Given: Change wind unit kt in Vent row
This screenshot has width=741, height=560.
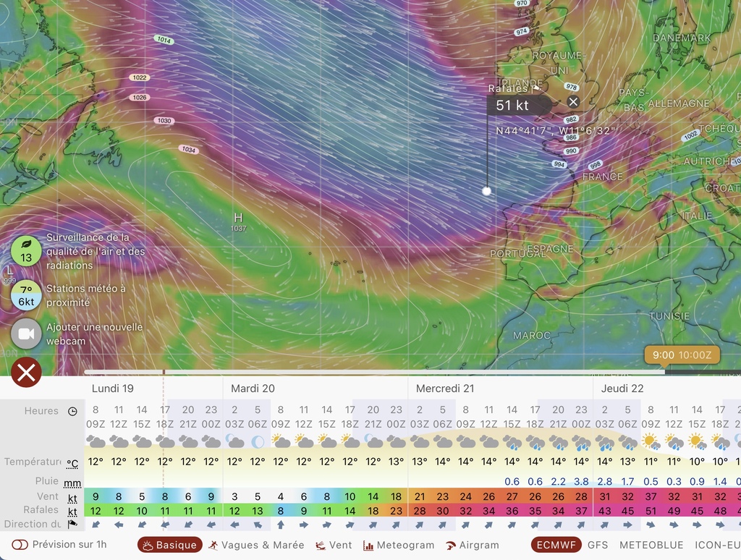Looking at the screenshot, I should [x=72, y=499].
